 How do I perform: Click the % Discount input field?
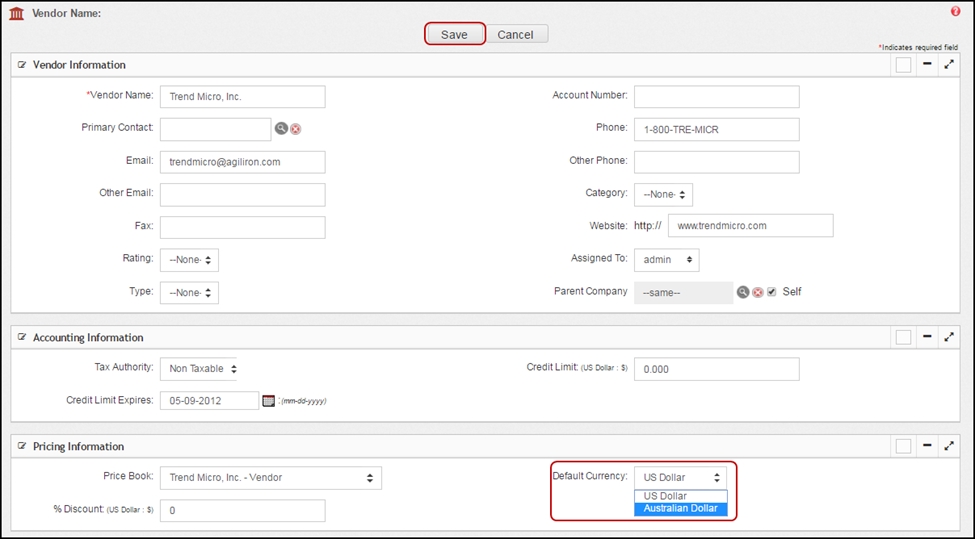243,510
